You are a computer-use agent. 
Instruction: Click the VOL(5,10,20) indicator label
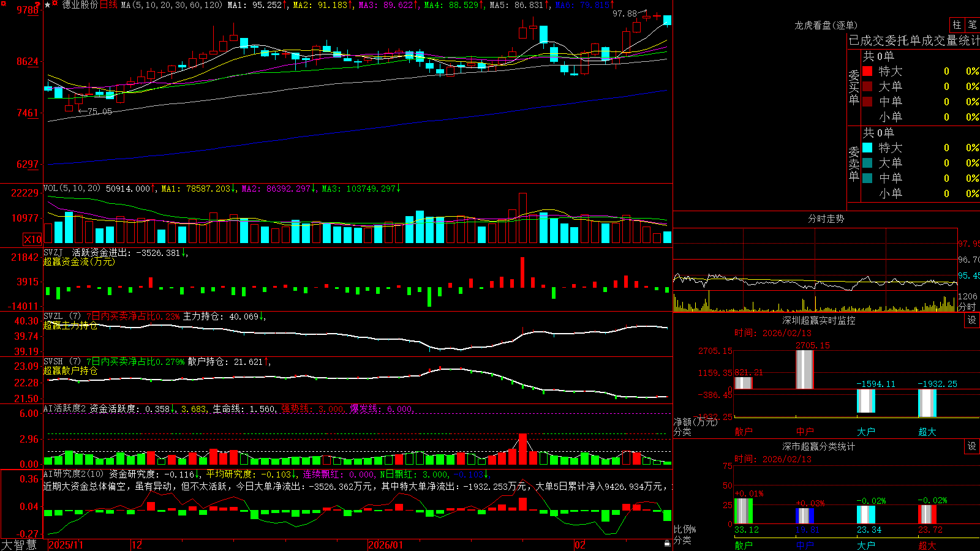coord(72,189)
